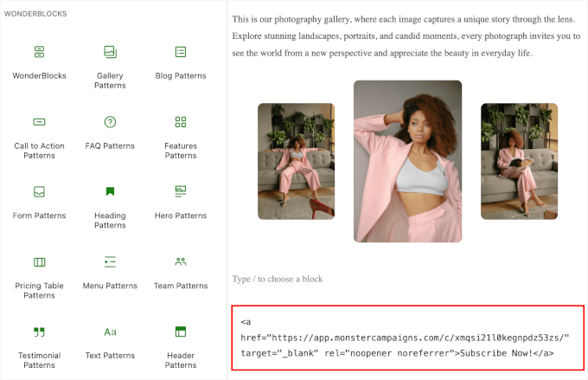
Task: Click the right gallery photo of woman reading
Action: tap(519, 161)
